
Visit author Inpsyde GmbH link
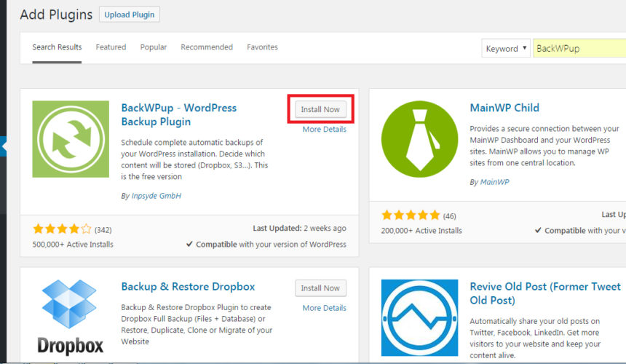pyautogui.click(x=156, y=196)
